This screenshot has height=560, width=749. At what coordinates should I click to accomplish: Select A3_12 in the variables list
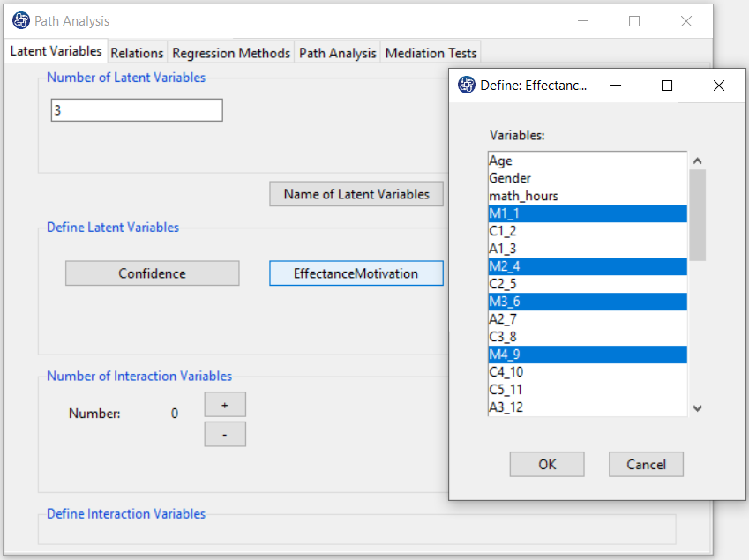(588, 407)
